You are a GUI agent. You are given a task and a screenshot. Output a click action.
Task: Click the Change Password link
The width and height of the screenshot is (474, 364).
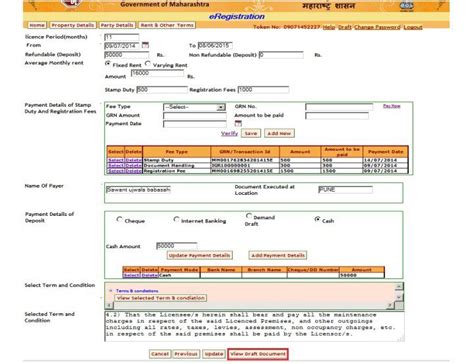tap(377, 27)
